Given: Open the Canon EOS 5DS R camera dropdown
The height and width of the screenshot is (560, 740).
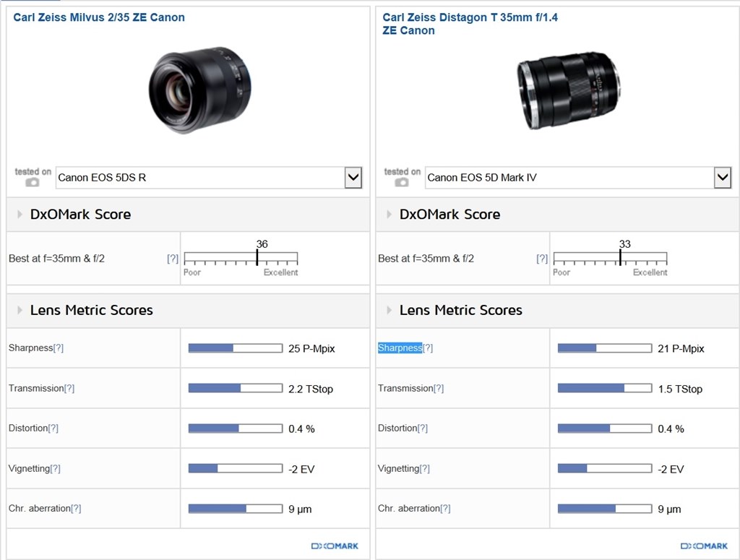Looking at the screenshot, I should 209,177.
